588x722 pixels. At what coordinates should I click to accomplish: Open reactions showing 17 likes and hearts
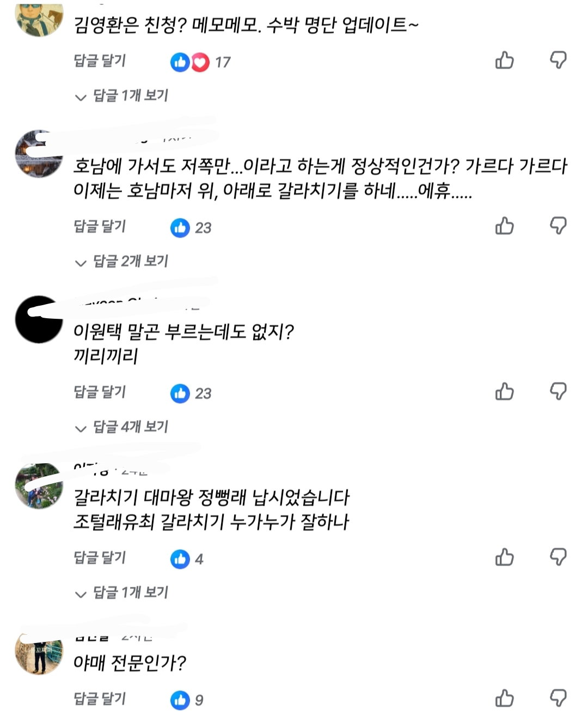[x=200, y=62]
